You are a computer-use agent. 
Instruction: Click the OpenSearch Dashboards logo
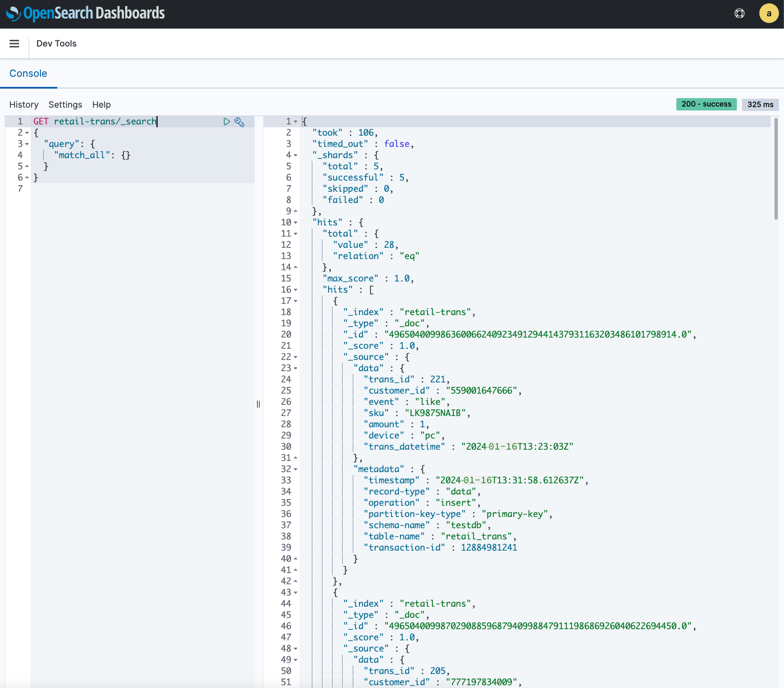[x=85, y=13]
